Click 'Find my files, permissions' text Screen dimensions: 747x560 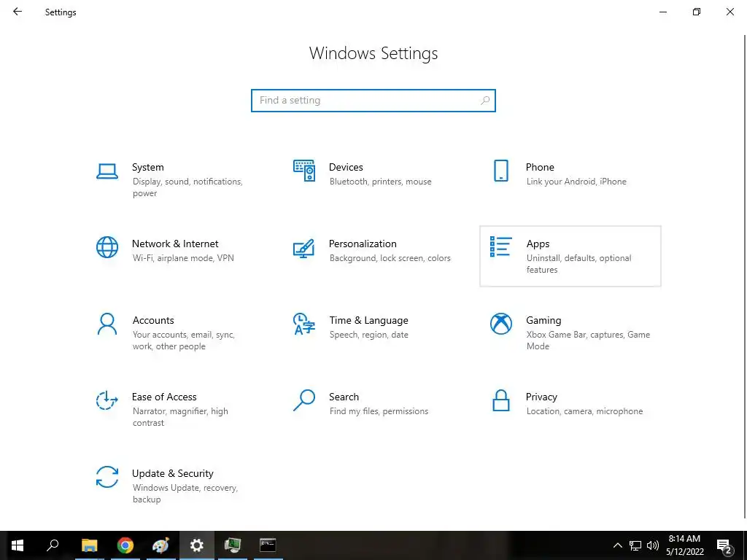pyautogui.click(x=379, y=411)
